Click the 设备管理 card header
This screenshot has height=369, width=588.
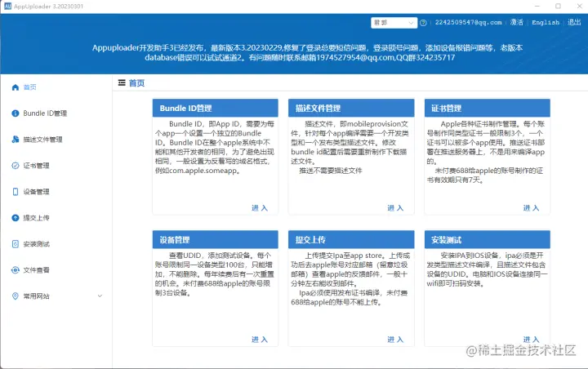pyautogui.click(x=216, y=240)
